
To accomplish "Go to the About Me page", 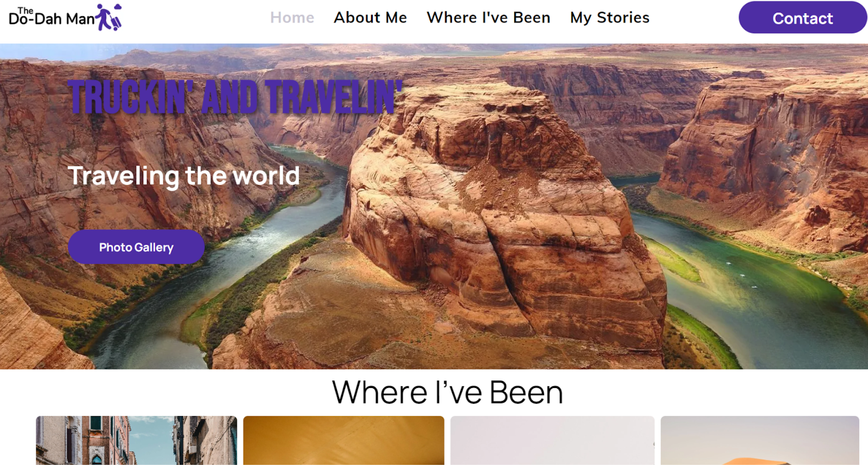I will click(370, 17).
